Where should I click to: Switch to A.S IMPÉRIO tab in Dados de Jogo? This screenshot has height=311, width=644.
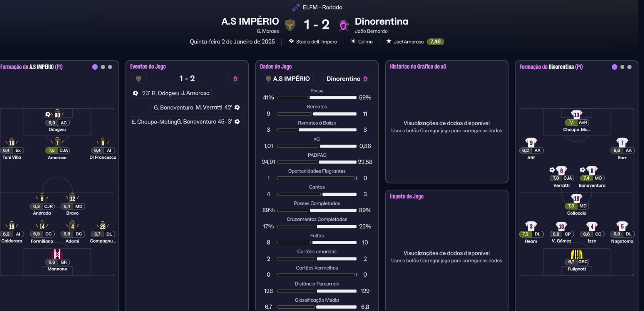(287, 79)
